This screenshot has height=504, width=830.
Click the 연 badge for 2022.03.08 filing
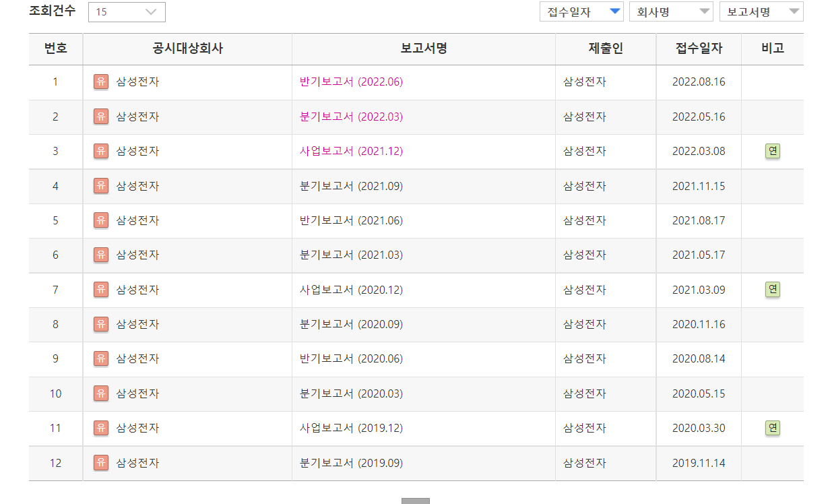(x=773, y=151)
